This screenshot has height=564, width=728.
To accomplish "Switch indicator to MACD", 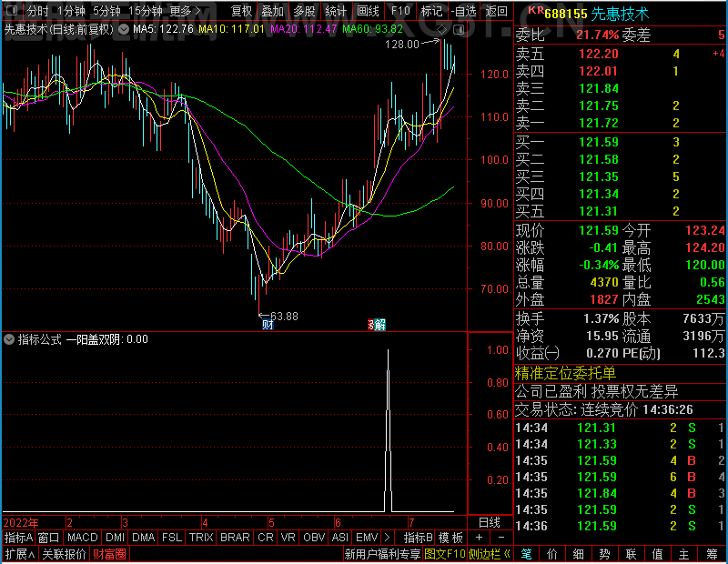I will click(83, 538).
